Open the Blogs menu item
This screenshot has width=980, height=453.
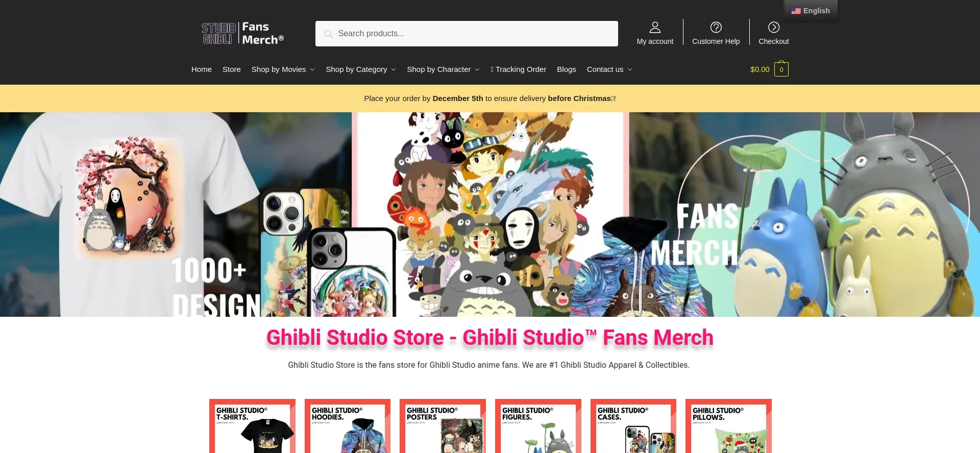click(x=567, y=69)
